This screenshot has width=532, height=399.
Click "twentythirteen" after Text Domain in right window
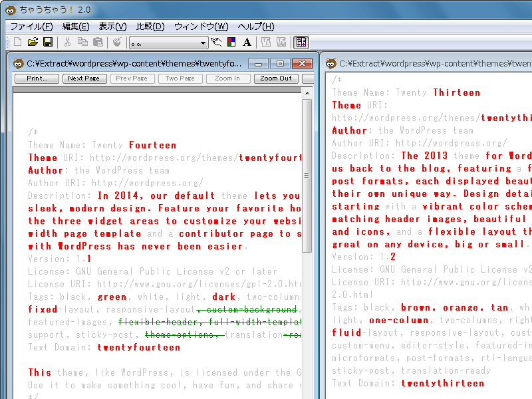[x=443, y=384]
